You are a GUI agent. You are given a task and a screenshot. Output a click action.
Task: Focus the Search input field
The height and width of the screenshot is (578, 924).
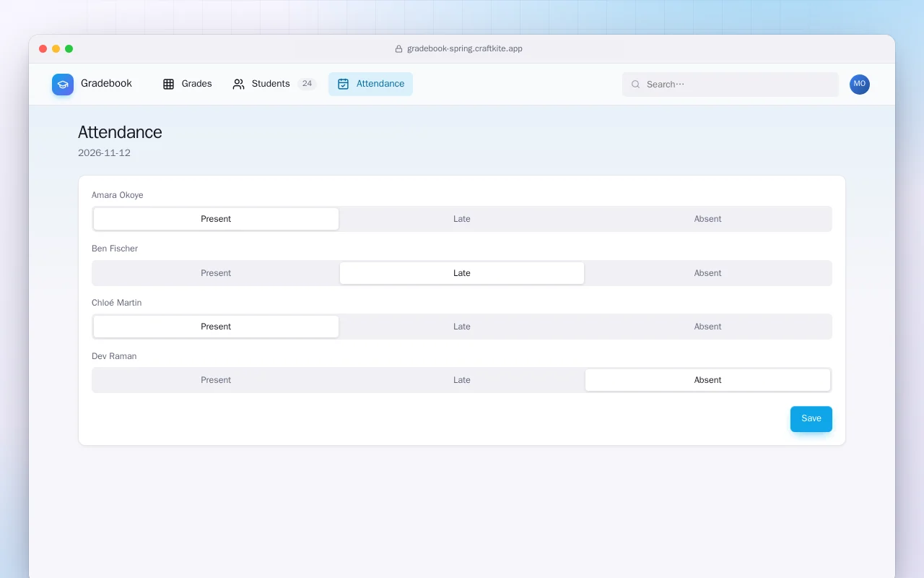pos(731,85)
